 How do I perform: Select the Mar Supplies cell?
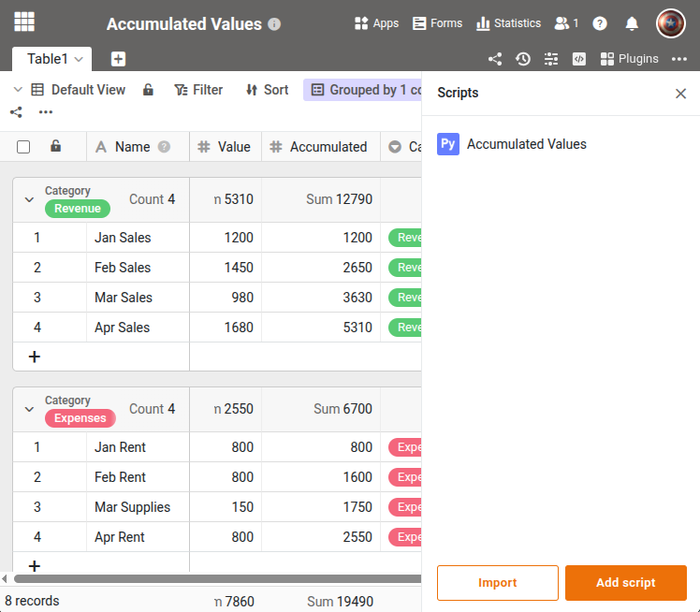pos(138,506)
